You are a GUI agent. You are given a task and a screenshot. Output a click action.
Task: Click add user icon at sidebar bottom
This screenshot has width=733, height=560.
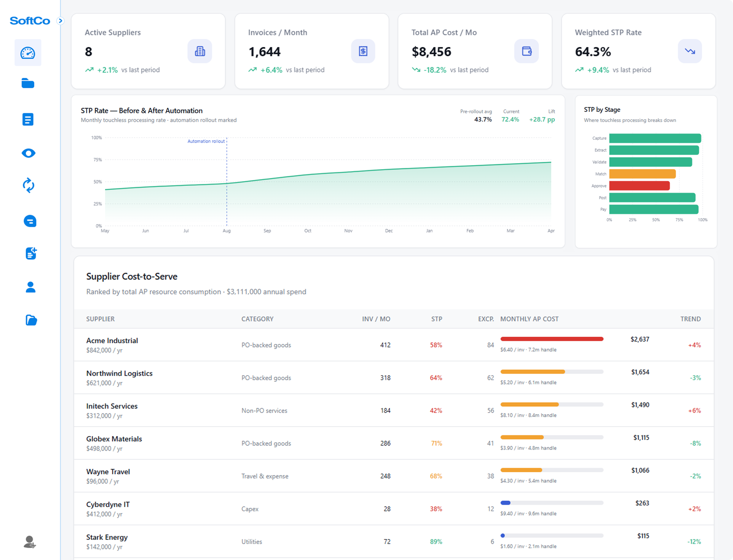coord(30,542)
